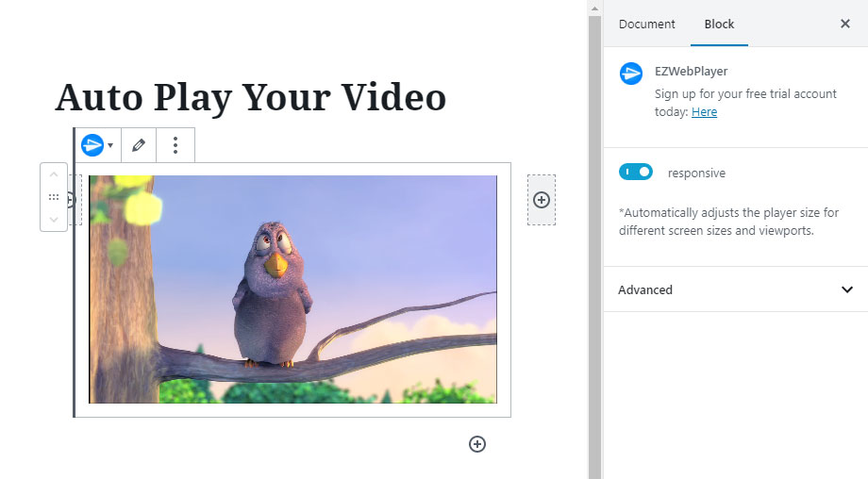This screenshot has height=479, width=868.
Task: Click the pencil edit icon in block toolbar
Action: (x=139, y=145)
